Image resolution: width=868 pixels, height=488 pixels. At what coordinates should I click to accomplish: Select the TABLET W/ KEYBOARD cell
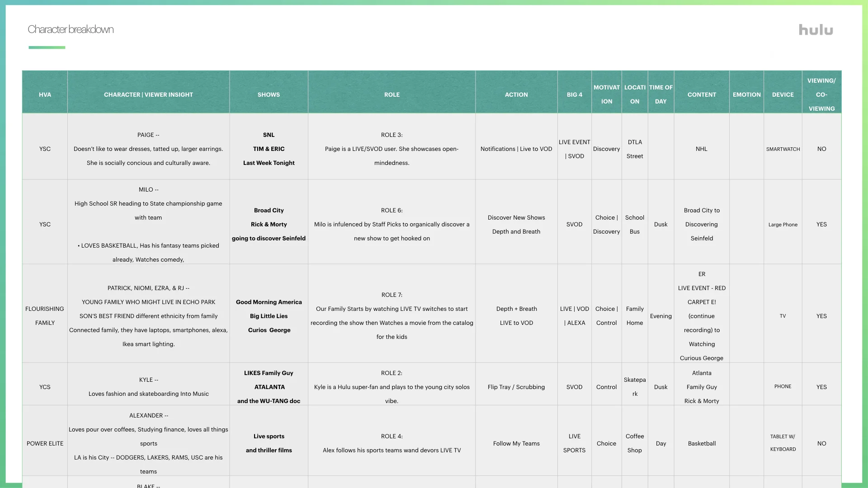point(783,443)
